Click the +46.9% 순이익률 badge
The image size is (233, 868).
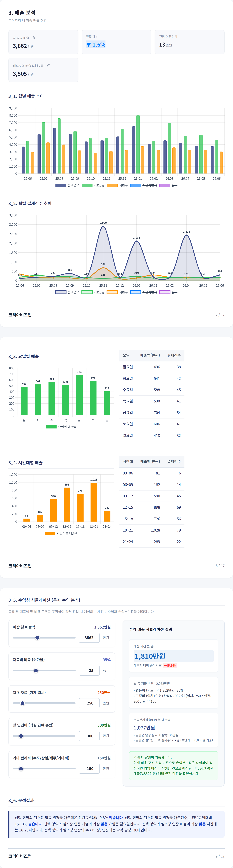pos(170,665)
